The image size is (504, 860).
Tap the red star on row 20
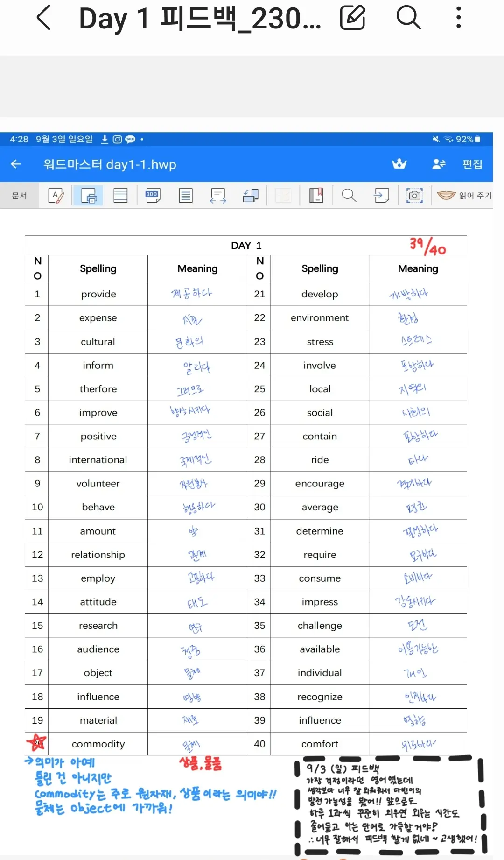(x=36, y=742)
